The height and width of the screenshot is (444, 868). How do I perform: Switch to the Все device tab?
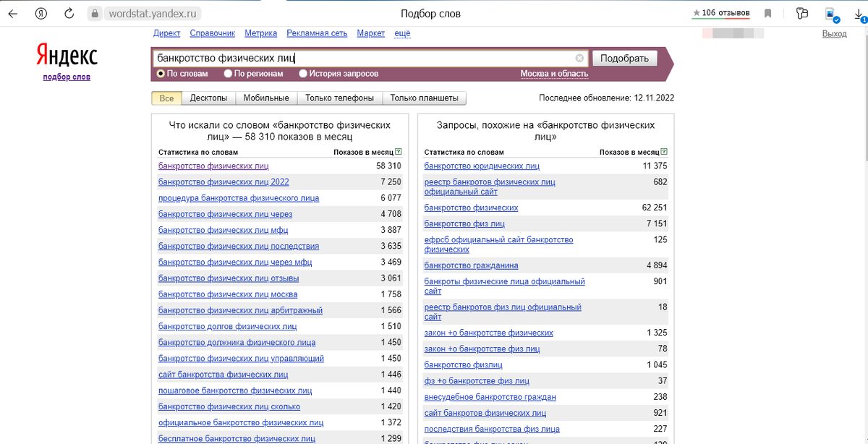166,98
